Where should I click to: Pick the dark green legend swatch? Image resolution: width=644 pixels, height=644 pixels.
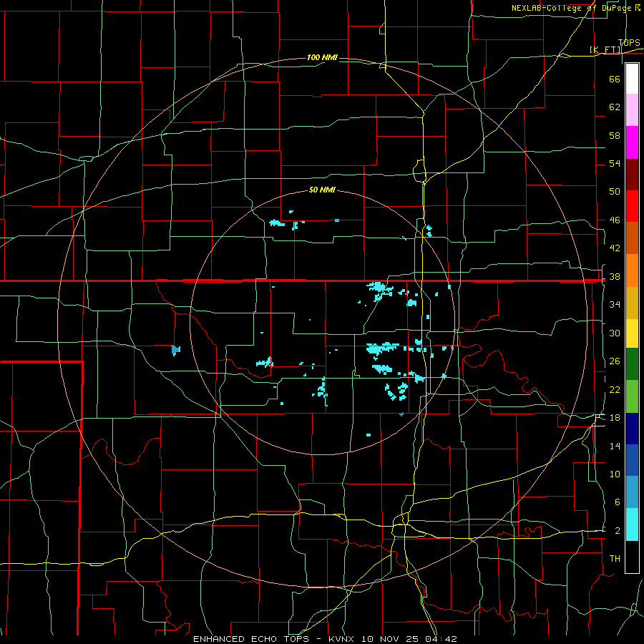(x=632, y=364)
